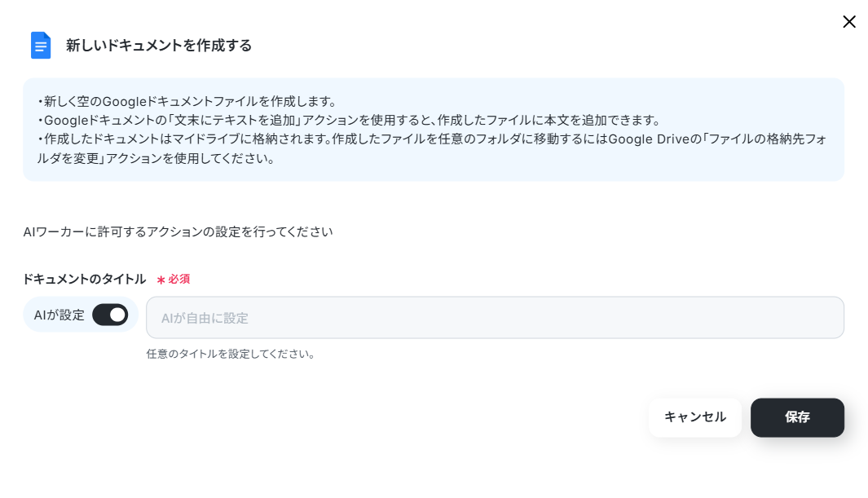Click the bullet mentioning 文末にテキストを追加 action
Image resolution: width=868 pixels, height=498 pixels.
tap(350, 120)
